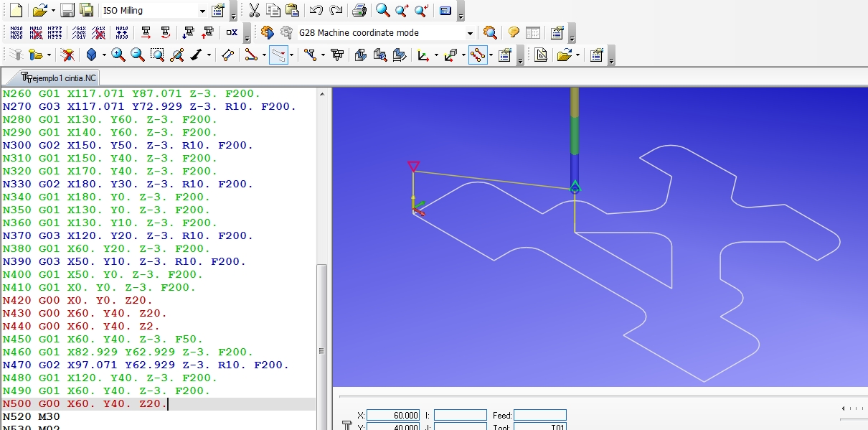Open Find with the magnifier icon
Viewport: 868px width, 430px height.
[383, 11]
